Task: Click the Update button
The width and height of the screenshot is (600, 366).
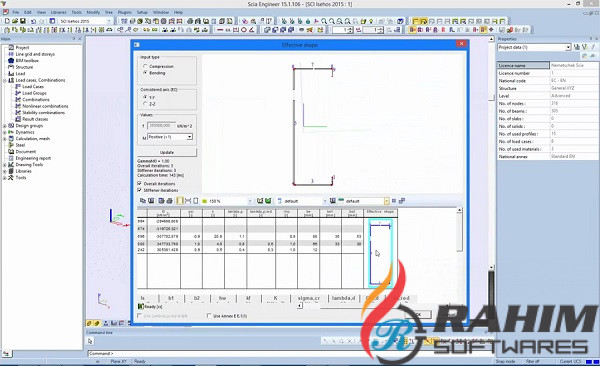Action: (x=167, y=152)
